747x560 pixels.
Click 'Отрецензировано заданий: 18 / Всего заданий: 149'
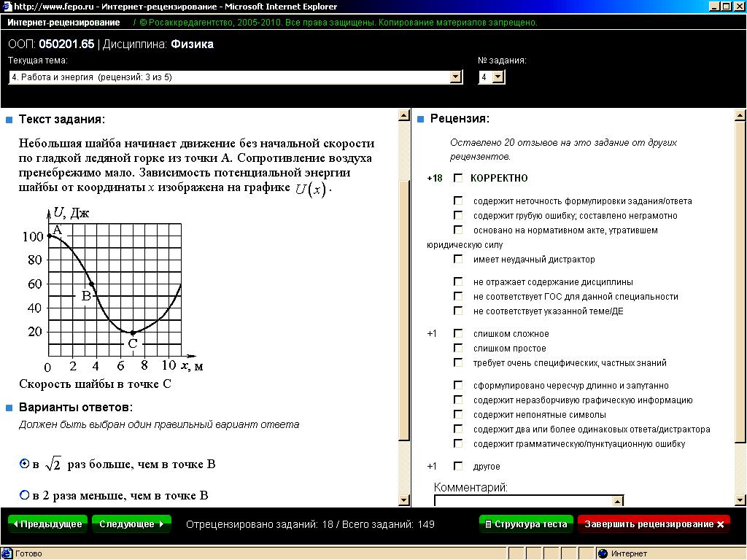pyautogui.click(x=310, y=524)
